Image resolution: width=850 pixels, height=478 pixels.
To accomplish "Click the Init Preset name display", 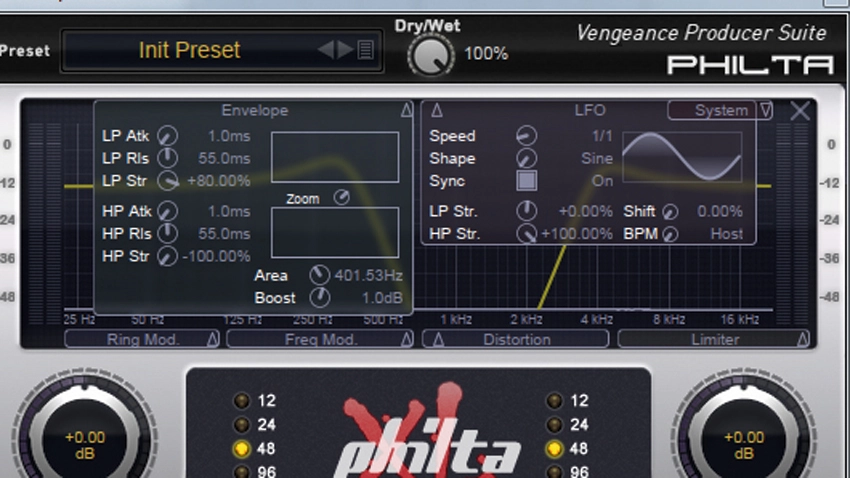I will (189, 50).
